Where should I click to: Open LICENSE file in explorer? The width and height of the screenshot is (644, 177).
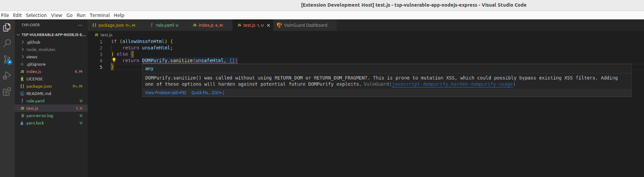51,79
